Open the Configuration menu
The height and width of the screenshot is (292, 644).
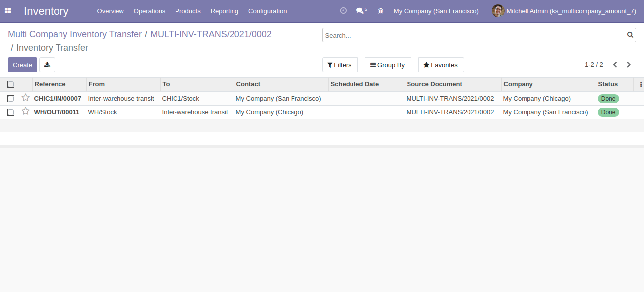pos(267,11)
